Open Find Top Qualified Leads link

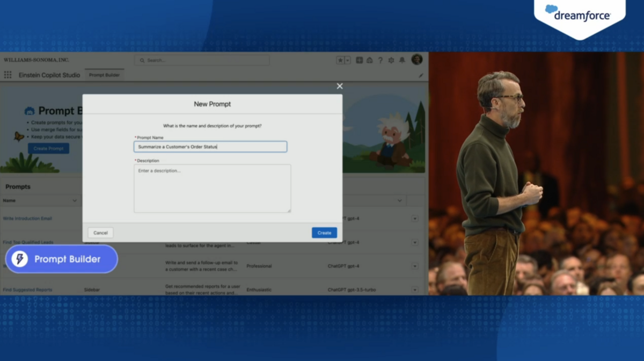point(28,242)
